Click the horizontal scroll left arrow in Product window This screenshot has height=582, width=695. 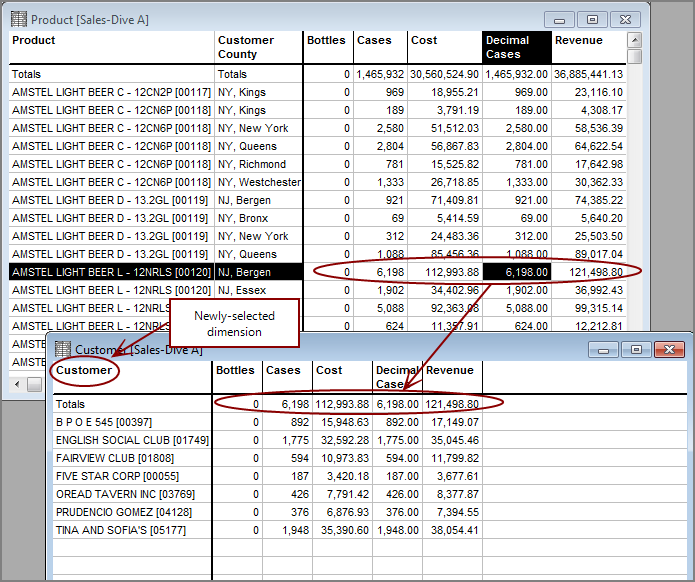(x=18, y=384)
